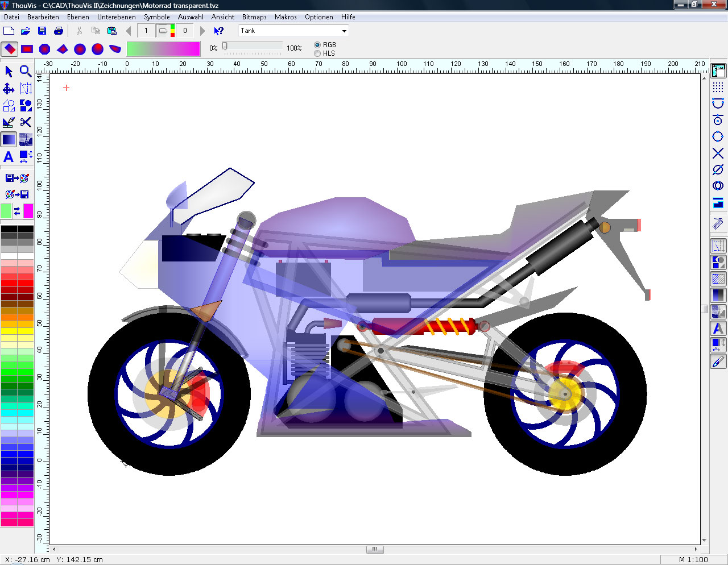
Task: Select the radial circle gradient style
Action: [80, 49]
